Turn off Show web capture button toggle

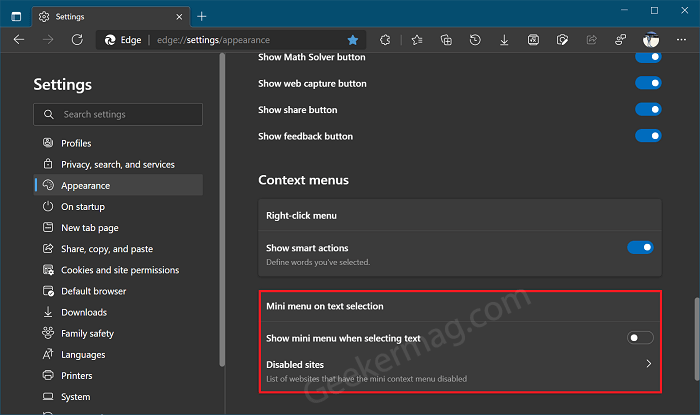click(648, 83)
